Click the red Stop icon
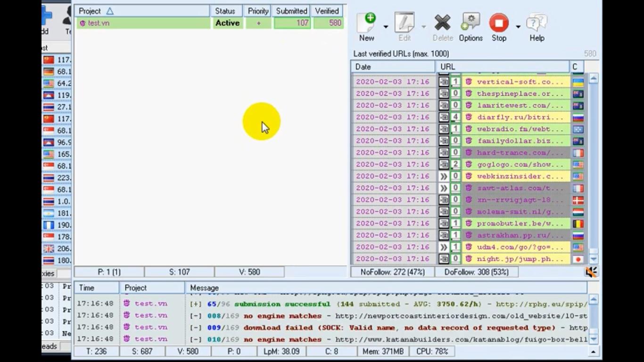Image resolution: width=644 pixels, height=362 pixels. pos(499,22)
